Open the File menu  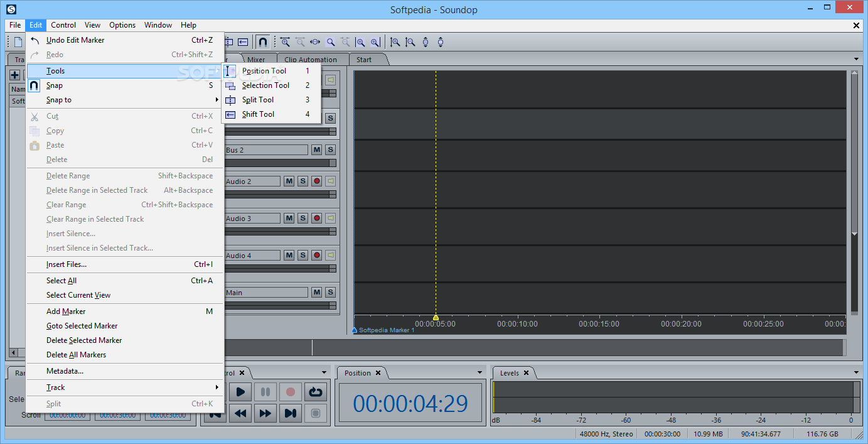[x=15, y=25]
